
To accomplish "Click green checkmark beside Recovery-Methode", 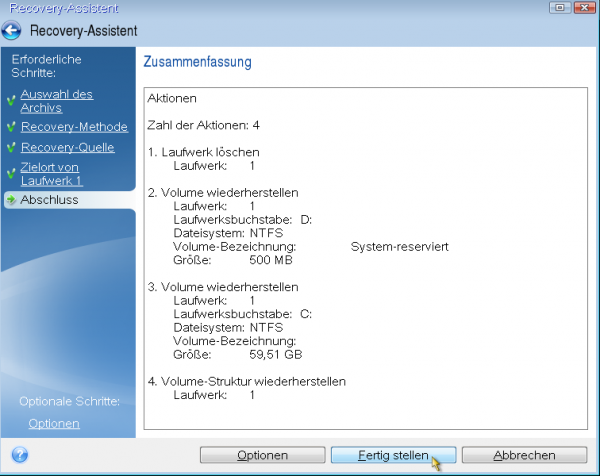I will (11, 128).
